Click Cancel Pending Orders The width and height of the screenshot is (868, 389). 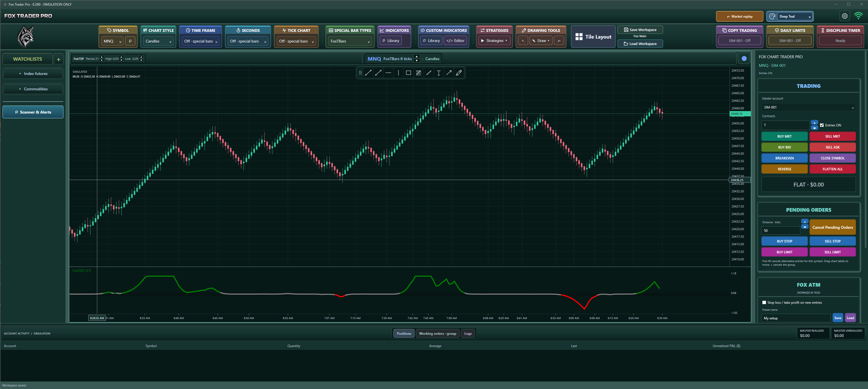point(832,227)
